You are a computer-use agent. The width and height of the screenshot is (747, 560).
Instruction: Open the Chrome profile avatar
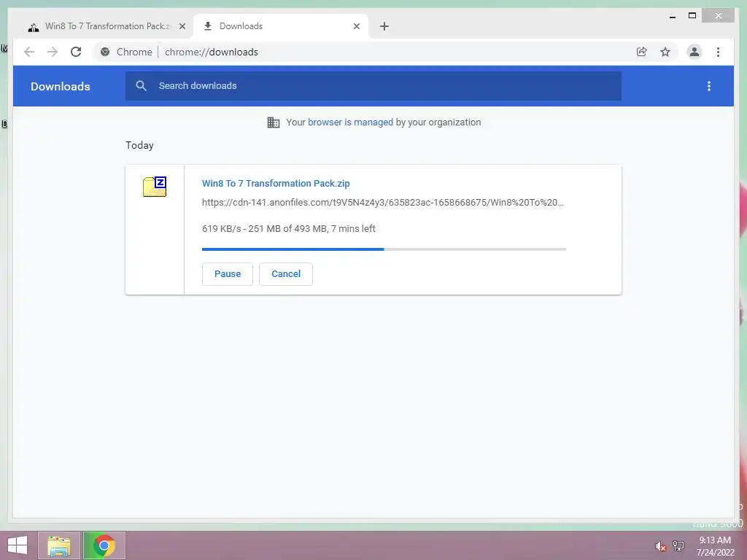694,52
